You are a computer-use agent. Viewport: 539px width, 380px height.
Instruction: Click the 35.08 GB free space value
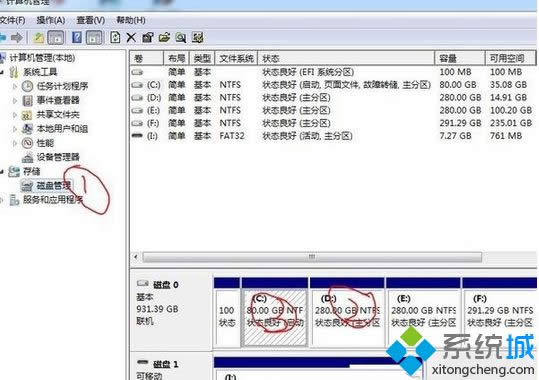(x=508, y=85)
